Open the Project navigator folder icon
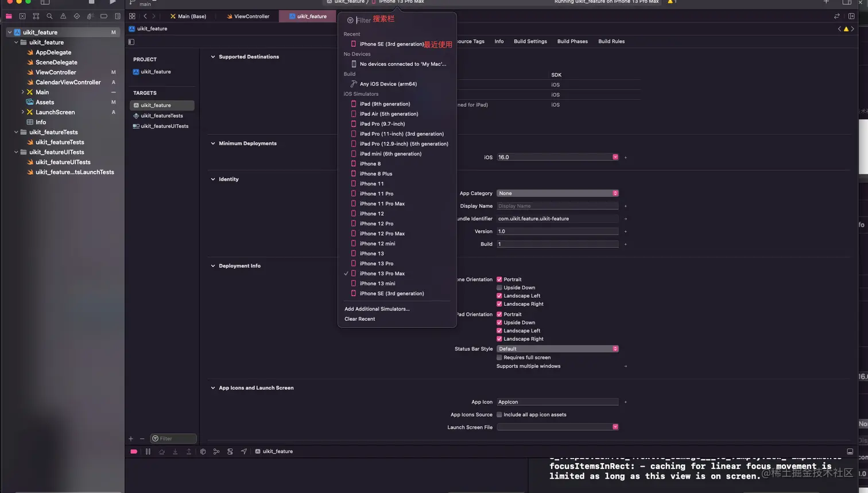The width and height of the screenshot is (868, 493). tap(9, 16)
